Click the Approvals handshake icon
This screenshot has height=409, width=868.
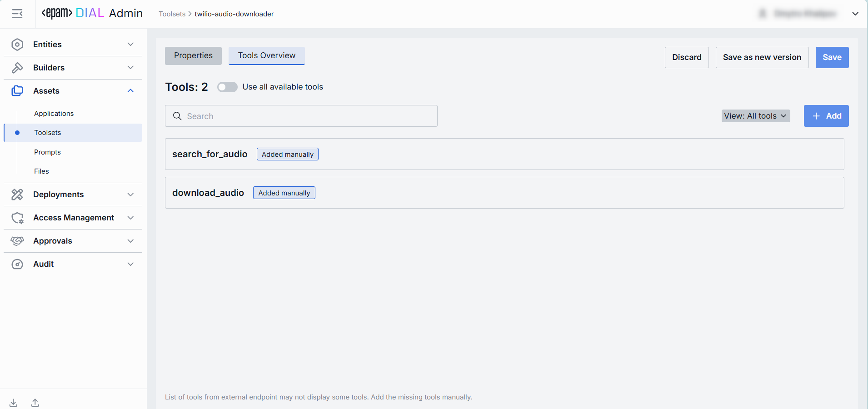pyautogui.click(x=17, y=241)
